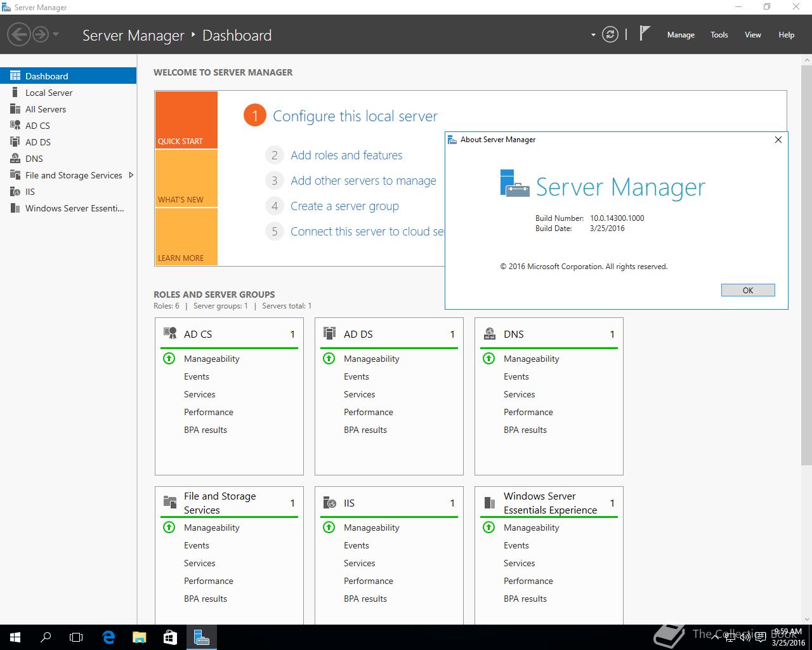Viewport: 812px width, 650px height.
Task: Click the QUICK START tile
Action: click(187, 120)
